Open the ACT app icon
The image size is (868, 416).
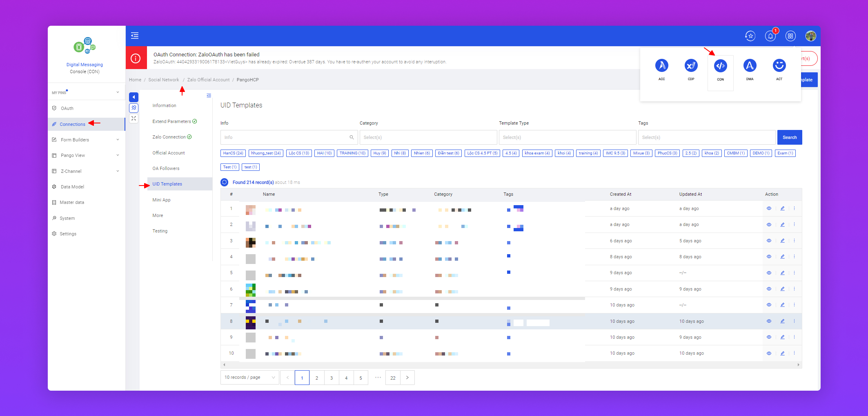point(779,66)
